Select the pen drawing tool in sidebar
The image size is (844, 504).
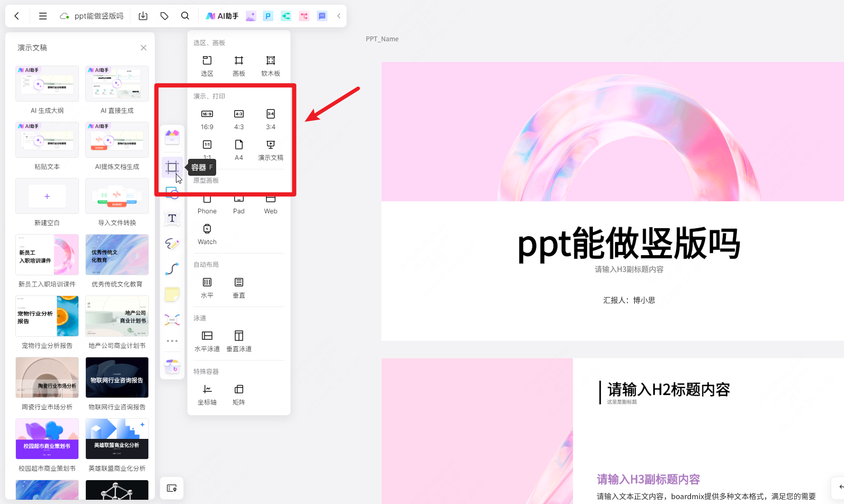[172, 244]
